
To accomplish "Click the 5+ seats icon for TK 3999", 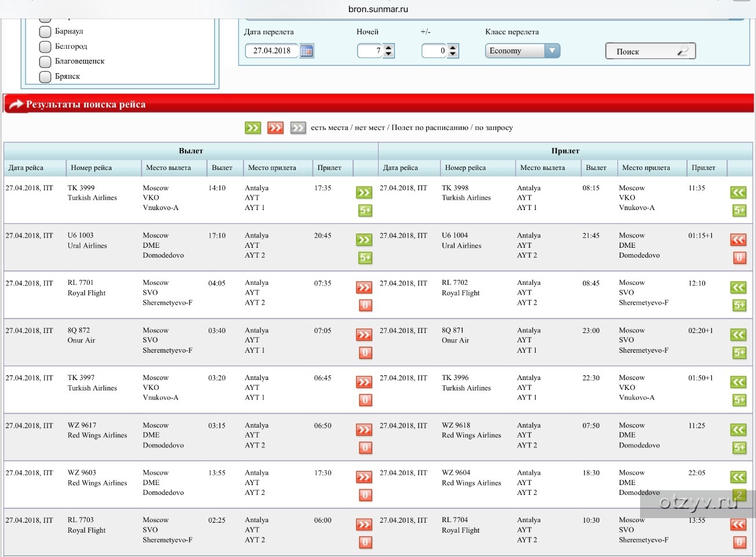I will point(365,211).
